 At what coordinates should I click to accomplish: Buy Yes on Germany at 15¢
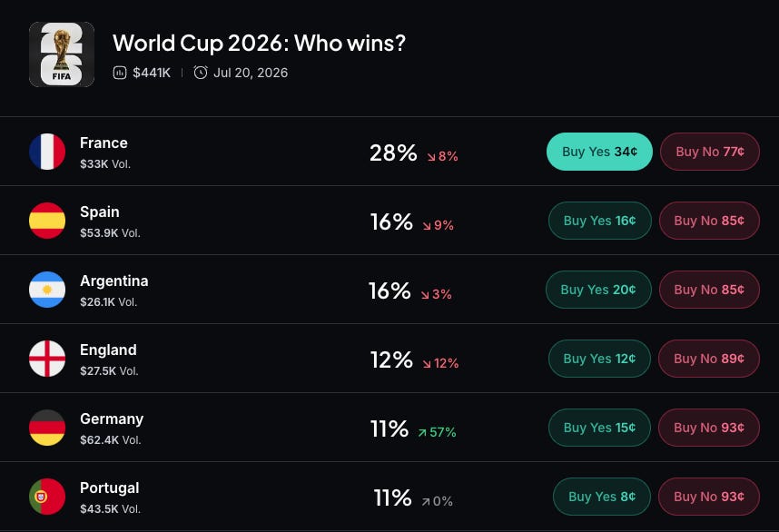click(x=599, y=428)
